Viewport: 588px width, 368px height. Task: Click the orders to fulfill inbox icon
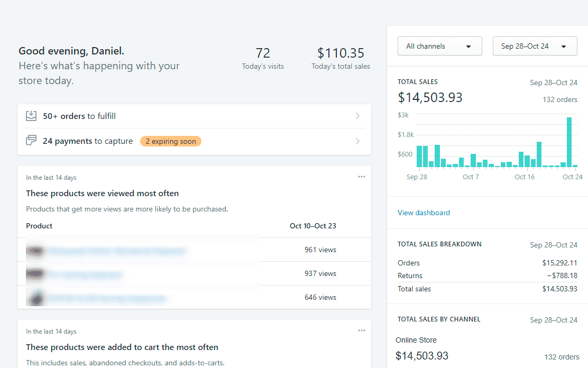[x=31, y=116]
